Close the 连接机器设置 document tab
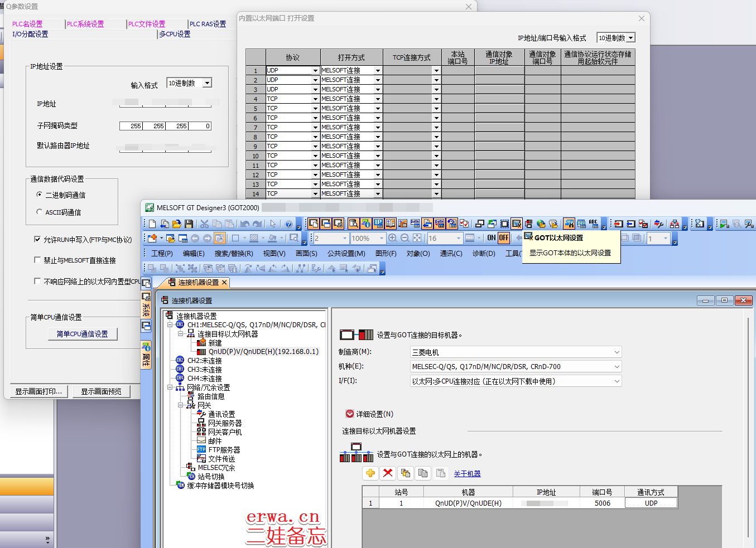Screen dimensions: 756x548 224,283
